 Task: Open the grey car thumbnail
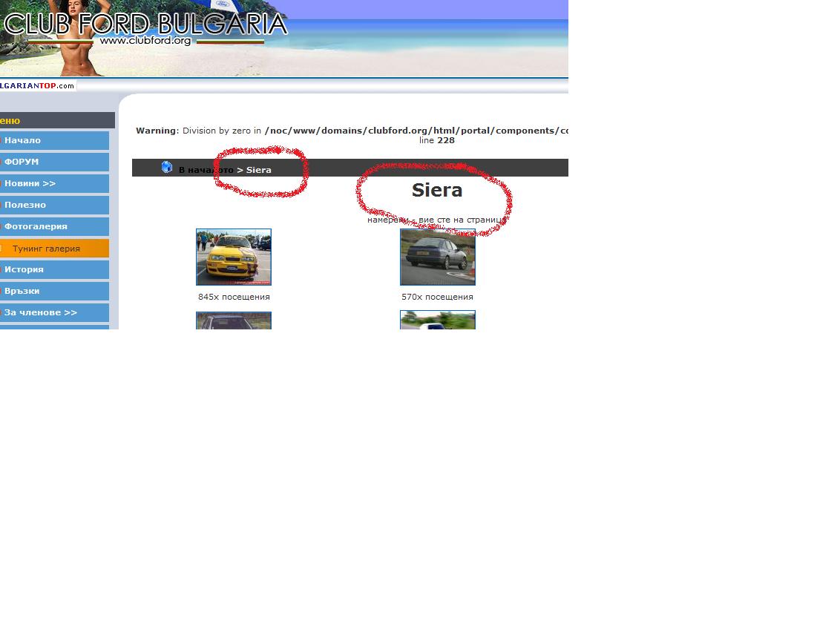(x=438, y=257)
